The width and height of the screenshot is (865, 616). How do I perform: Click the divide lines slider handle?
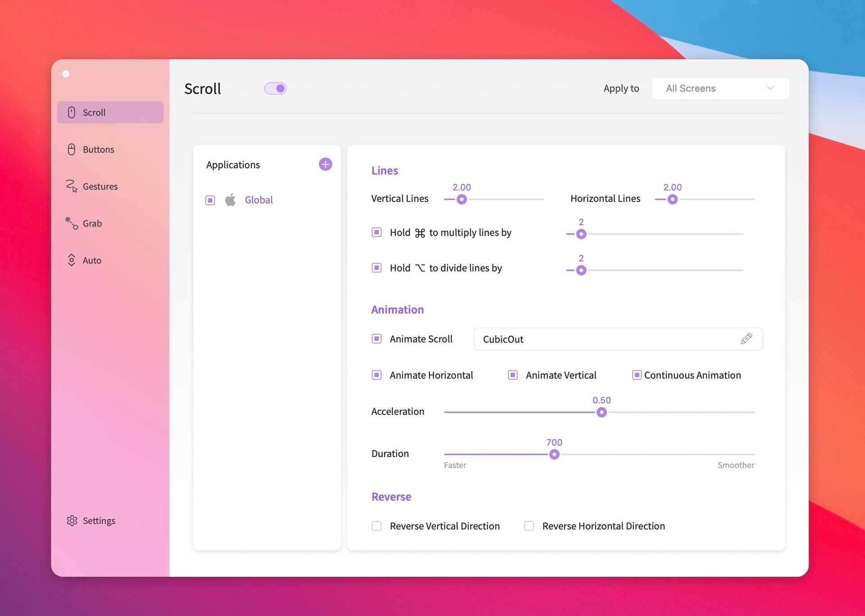click(581, 270)
